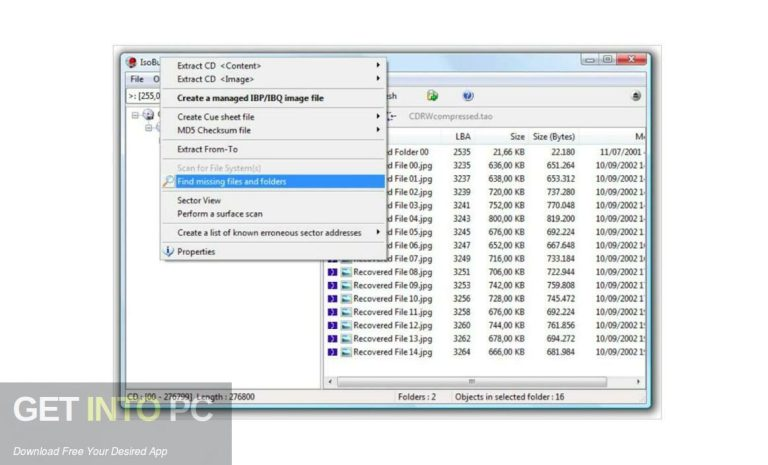Click the CDRWcompressed.tao breadcrumb label
Viewport: 768px width, 465px height.
(x=451, y=116)
